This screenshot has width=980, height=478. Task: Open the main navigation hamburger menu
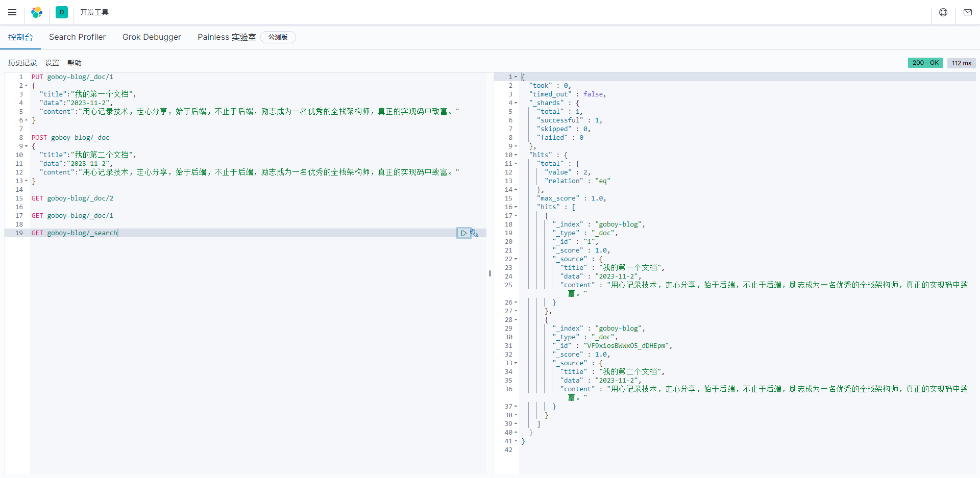click(12, 12)
